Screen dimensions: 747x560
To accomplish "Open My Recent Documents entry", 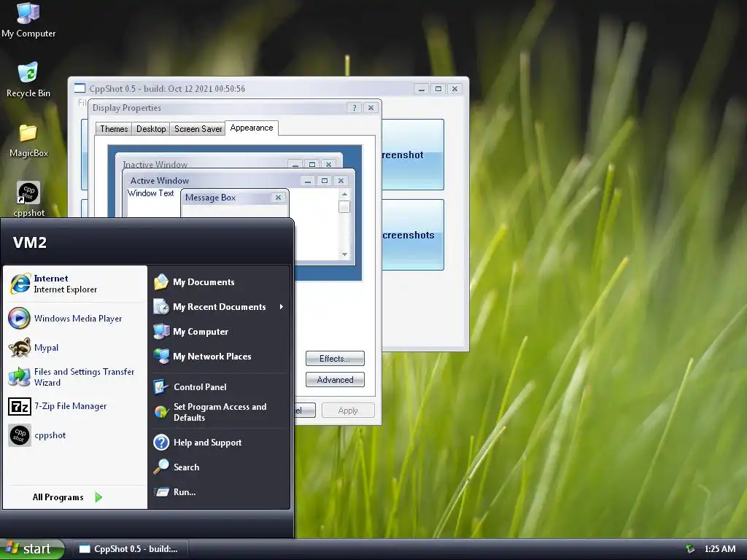I will [219, 307].
